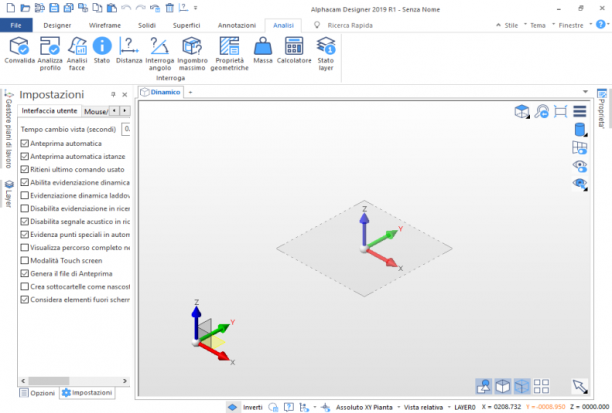Switch to four-viewport layout icon
The height and width of the screenshot is (413, 612).
[x=541, y=386]
